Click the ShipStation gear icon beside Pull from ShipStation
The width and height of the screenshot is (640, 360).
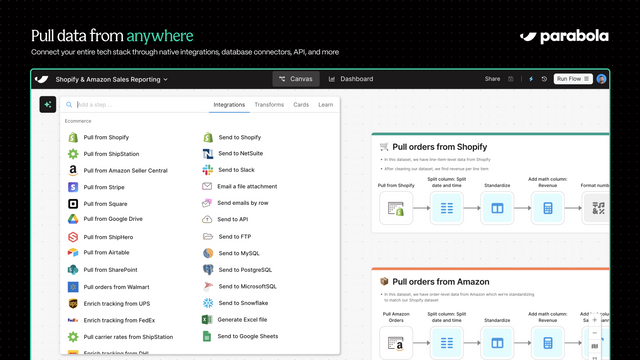[x=73, y=154]
